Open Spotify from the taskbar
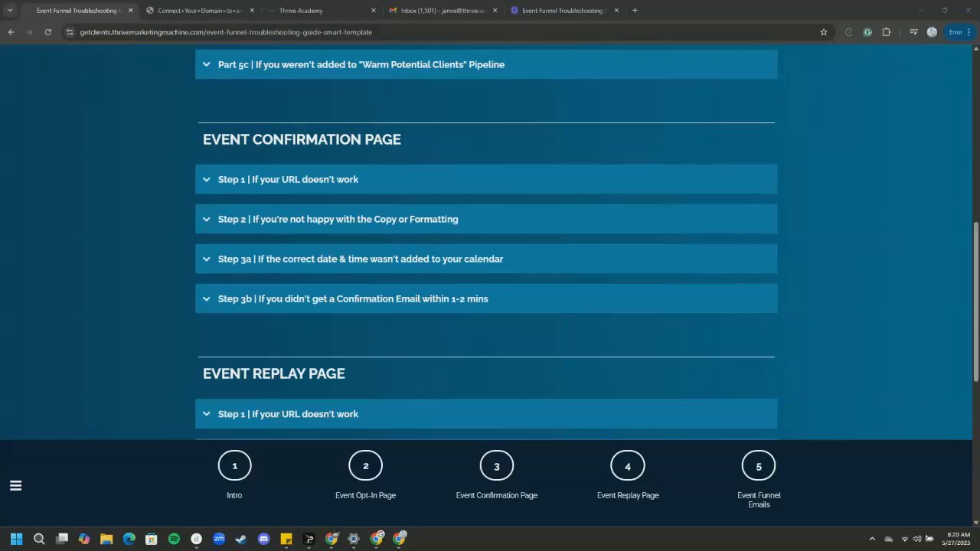This screenshot has width=980, height=551. 174,539
